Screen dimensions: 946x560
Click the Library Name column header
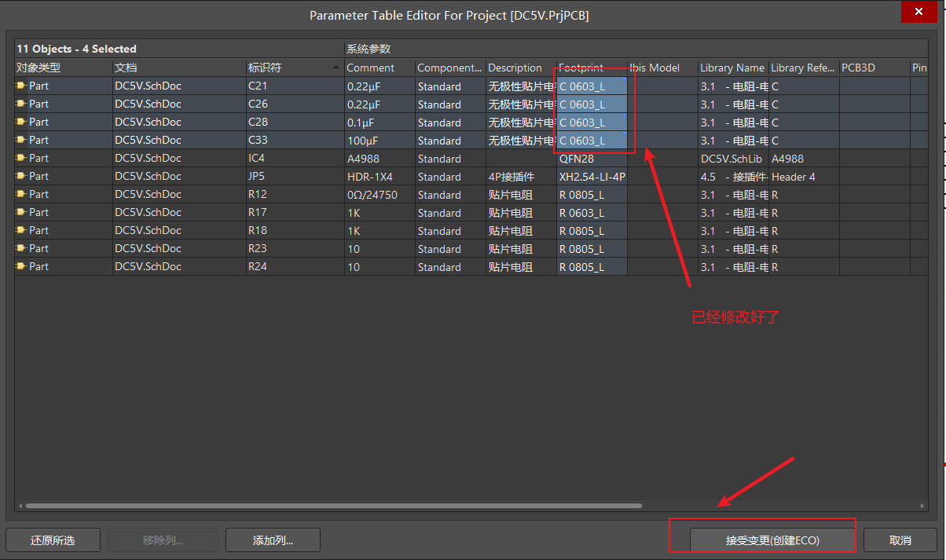click(x=733, y=68)
